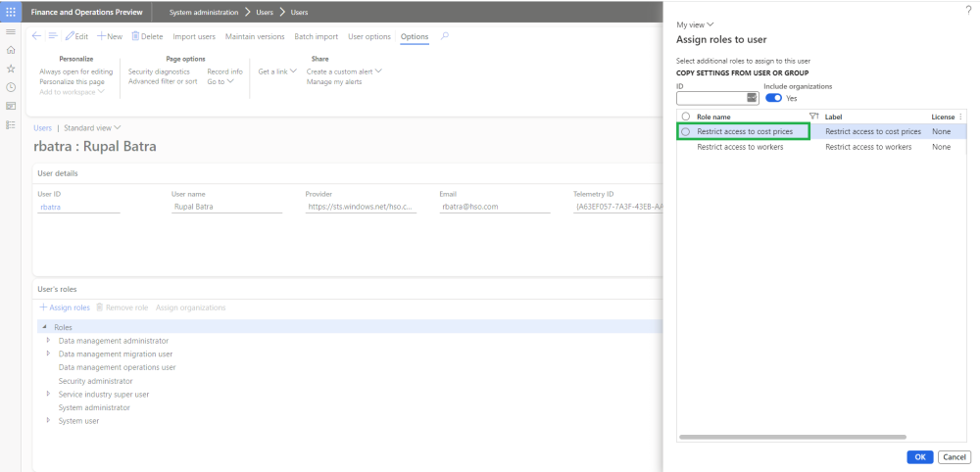
Task: Click Assign organizations button
Action: 191,307
